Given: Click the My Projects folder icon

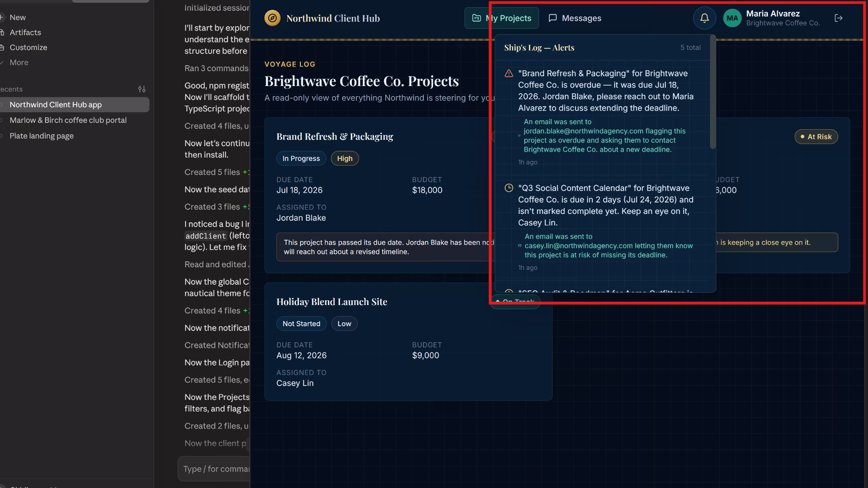Looking at the screenshot, I should pos(476,18).
